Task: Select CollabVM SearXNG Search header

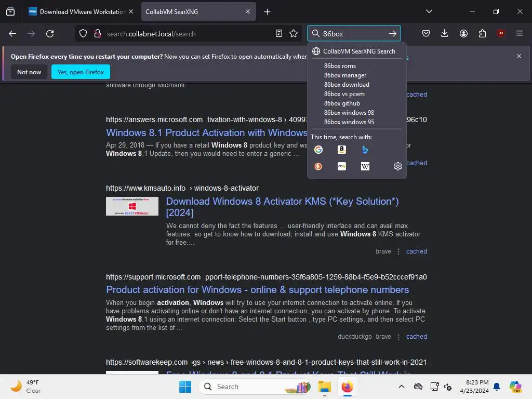Action: pos(356,51)
